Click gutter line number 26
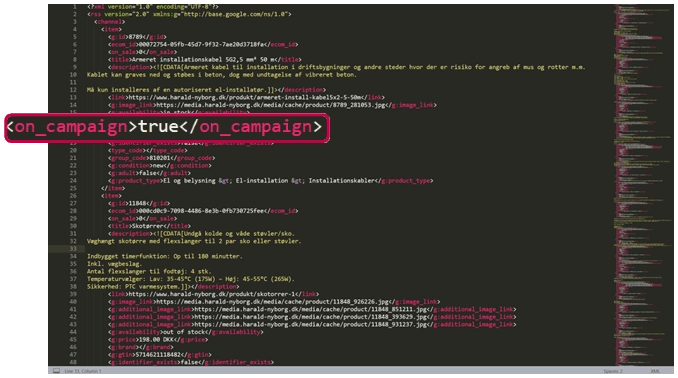 point(73,196)
